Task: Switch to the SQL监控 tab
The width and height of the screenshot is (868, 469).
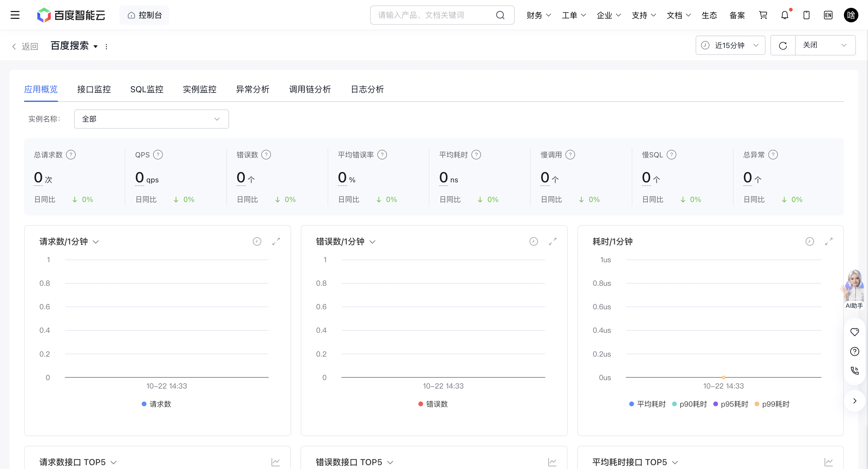Action: coord(146,89)
